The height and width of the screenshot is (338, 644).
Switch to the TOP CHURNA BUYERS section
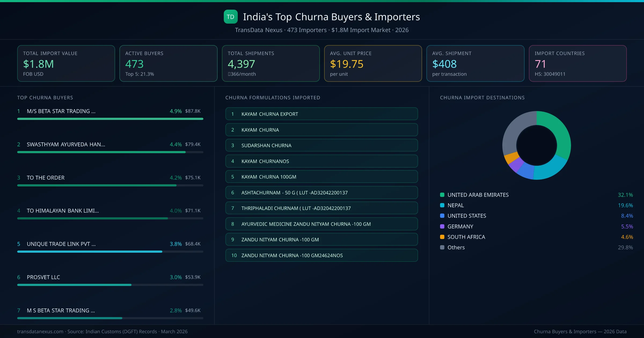tap(45, 98)
